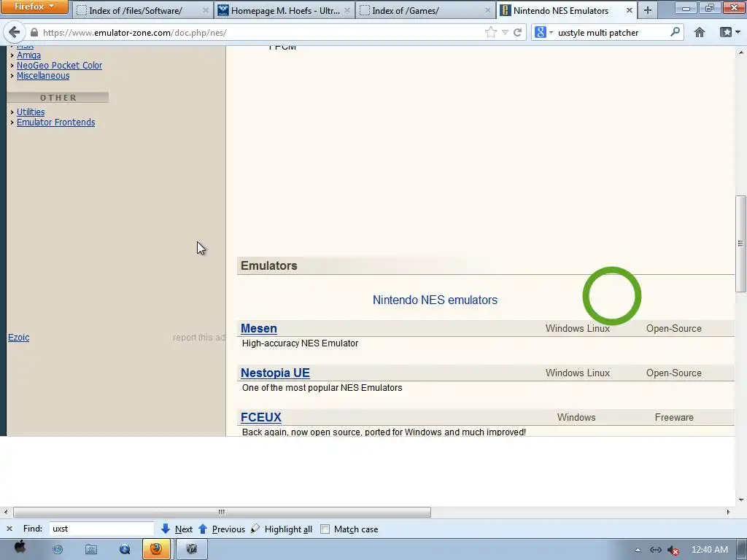Click the vertical scrollbar down arrow
The image size is (747, 560).
(x=741, y=499)
